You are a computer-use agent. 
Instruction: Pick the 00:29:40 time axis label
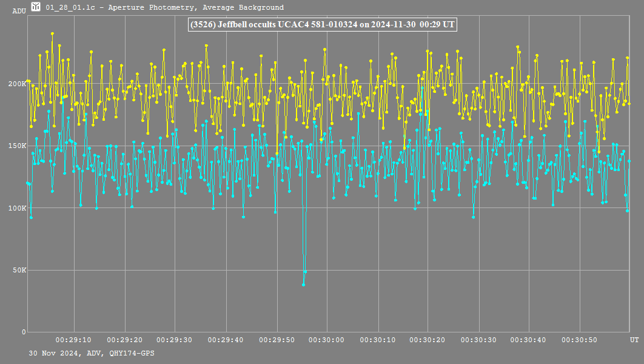click(226, 340)
